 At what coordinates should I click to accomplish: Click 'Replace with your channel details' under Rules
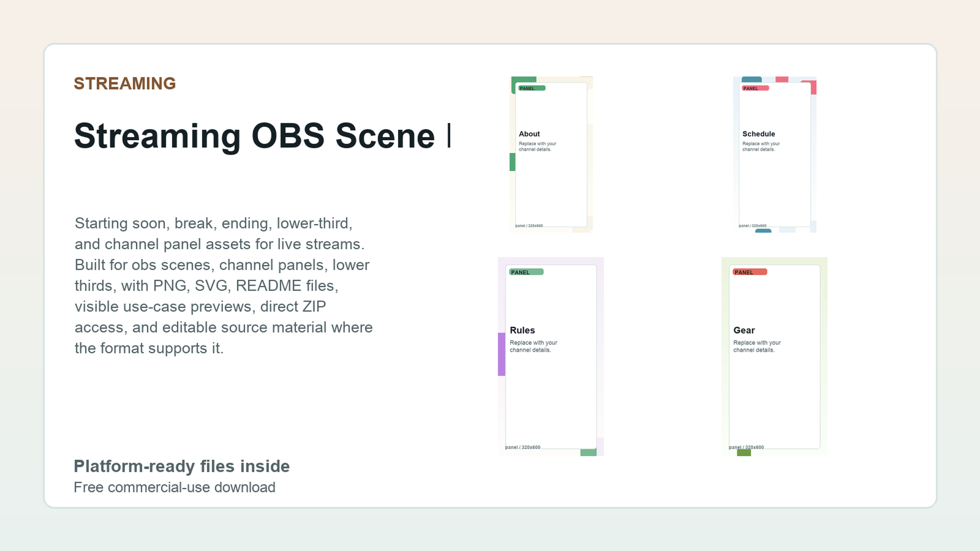(x=533, y=346)
